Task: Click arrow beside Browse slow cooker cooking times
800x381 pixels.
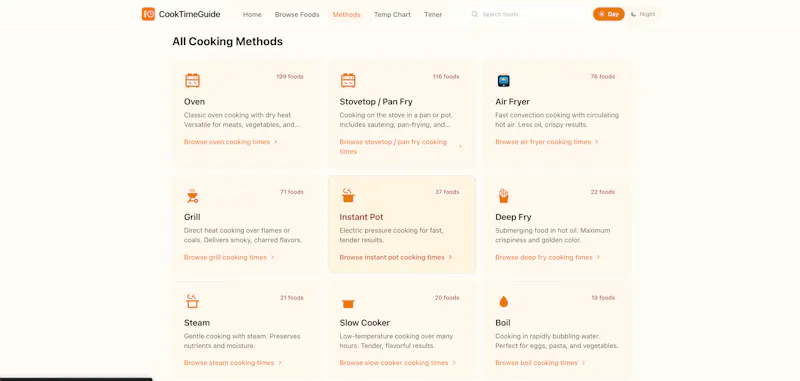Action: click(454, 363)
